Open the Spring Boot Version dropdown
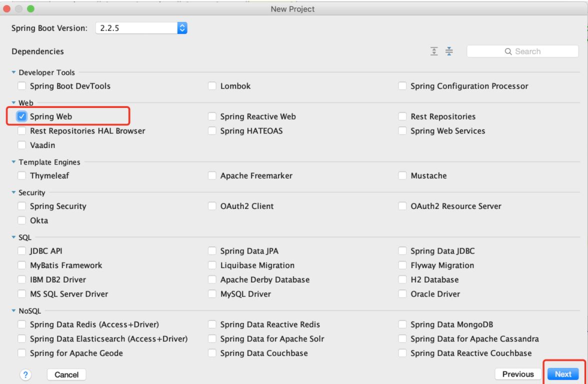This screenshot has width=588, height=384. point(182,28)
